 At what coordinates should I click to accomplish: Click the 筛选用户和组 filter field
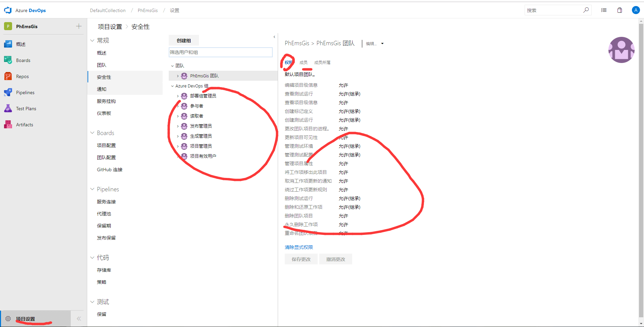(x=220, y=52)
